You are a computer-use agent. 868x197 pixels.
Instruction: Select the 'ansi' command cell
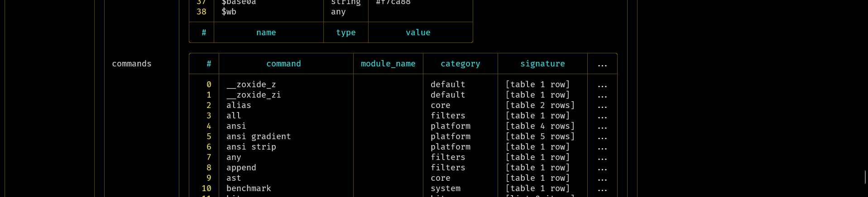coord(236,126)
